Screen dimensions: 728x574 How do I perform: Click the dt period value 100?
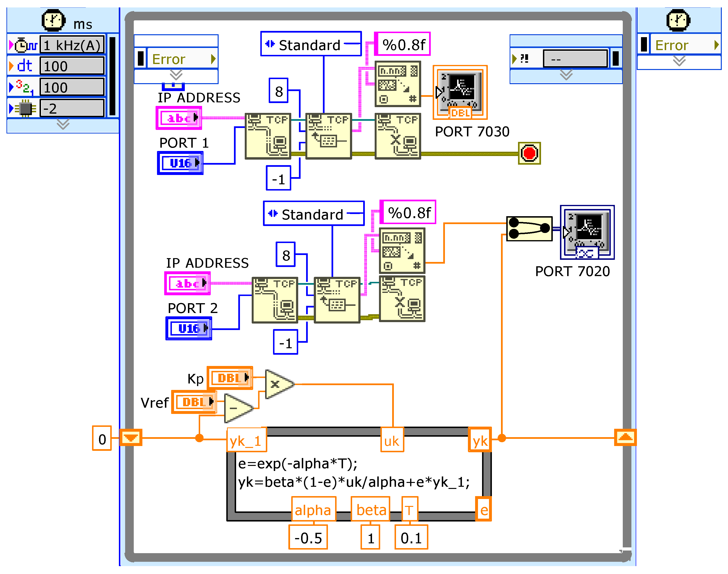pyautogui.click(x=72, y=66)
